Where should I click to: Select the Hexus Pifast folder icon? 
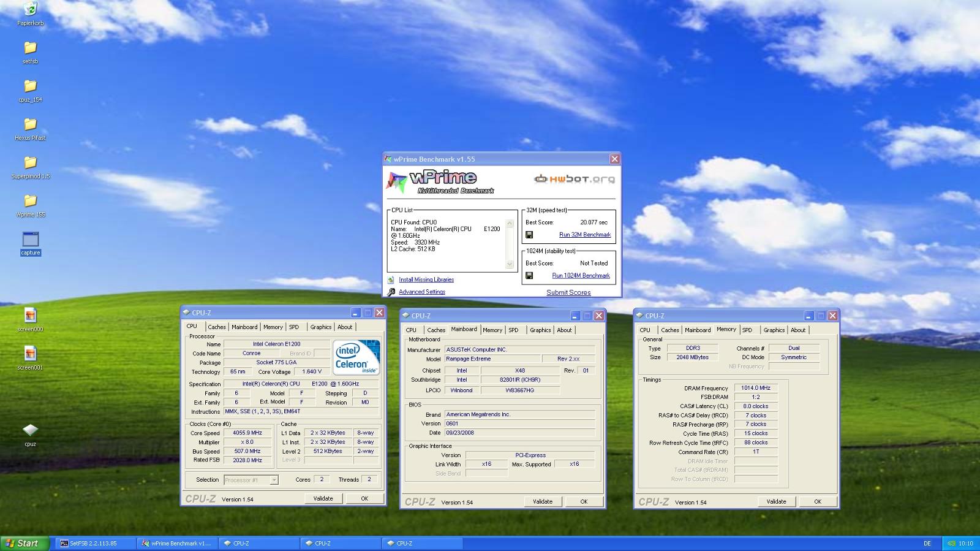(x=30, y=124)
